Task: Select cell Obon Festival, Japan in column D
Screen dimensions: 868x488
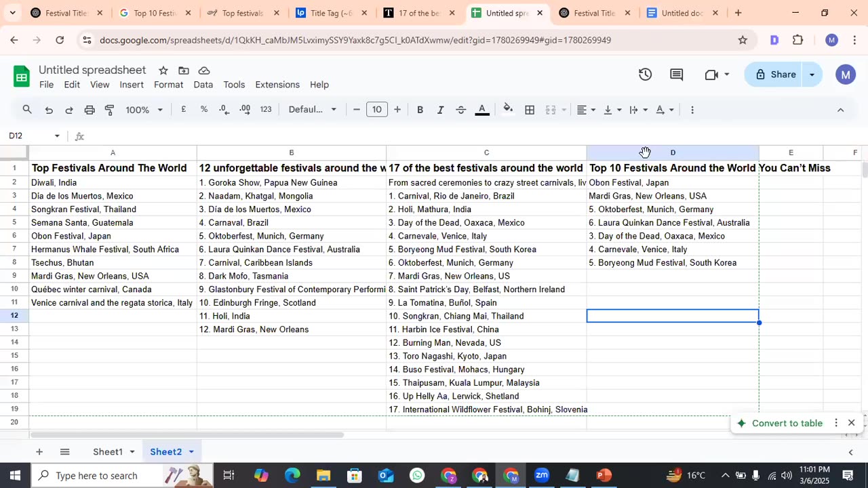Action: pyautogui.click(x=673, y=183)
